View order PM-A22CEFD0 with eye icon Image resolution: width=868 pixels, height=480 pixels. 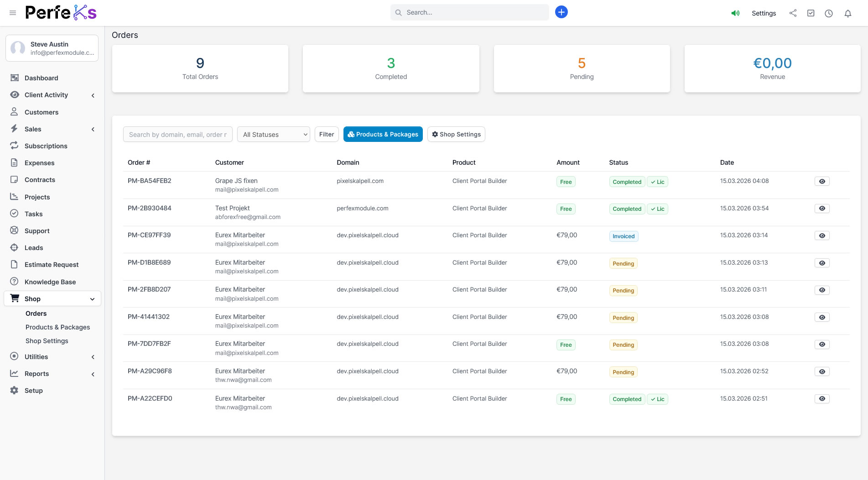821,399
